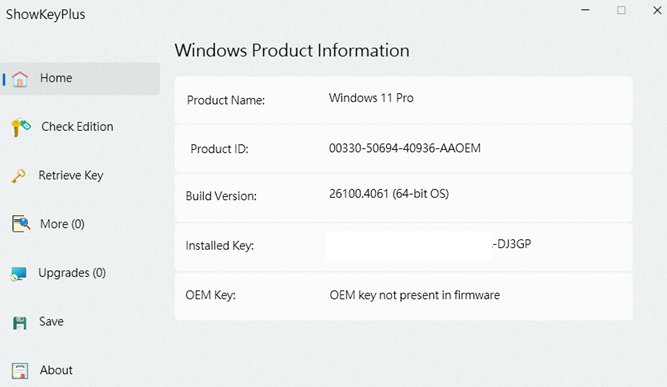This screenshot has height=387, width=667.
Task: Choose Save in the sidebar
Action: click(51, 322)
